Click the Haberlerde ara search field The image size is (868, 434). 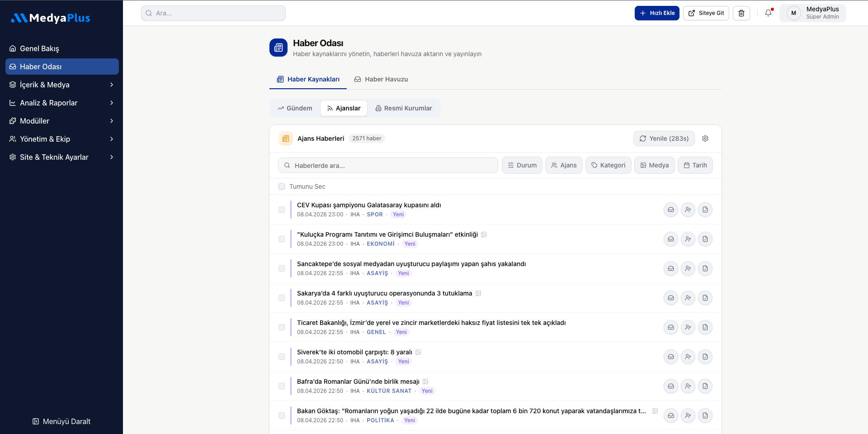tap(388, 166)
